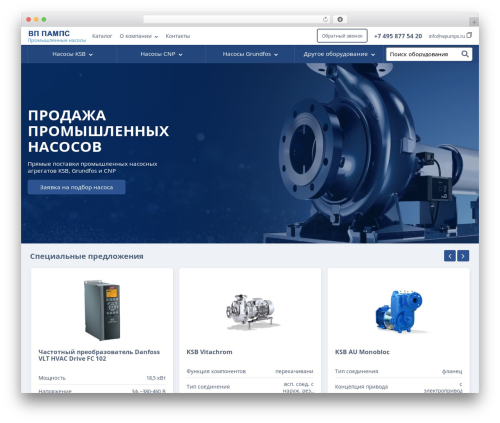
Task: Copy email address with copy icon
Action: 469,35
